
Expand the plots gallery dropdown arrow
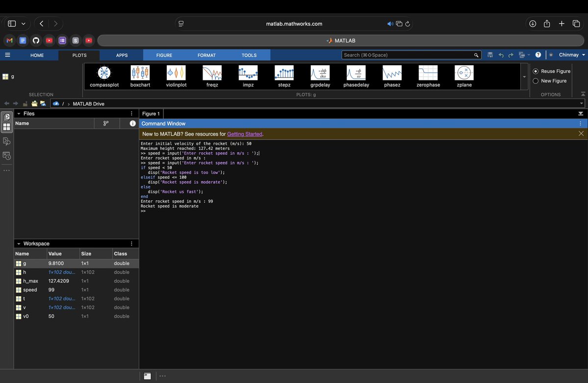(x=524, y=77)
